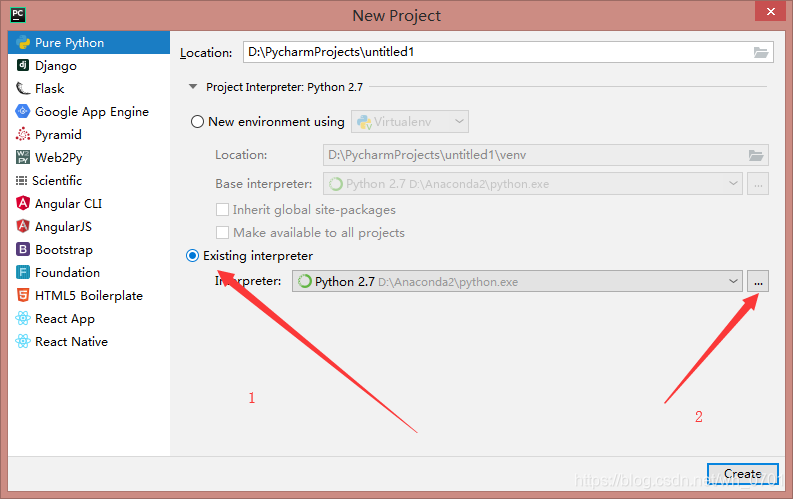Select Django project type label
The height and width of the screenshot is (499, 793).
click(x=56, y=66)
